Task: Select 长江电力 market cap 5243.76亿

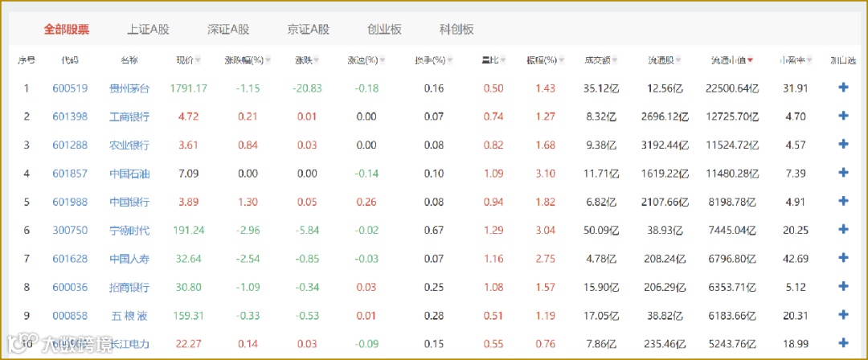Action: point(732,343)
